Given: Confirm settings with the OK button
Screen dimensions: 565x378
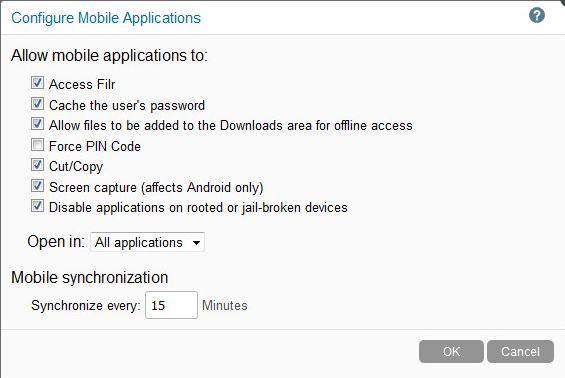Looking at the screenshot, I should [451, 351].
